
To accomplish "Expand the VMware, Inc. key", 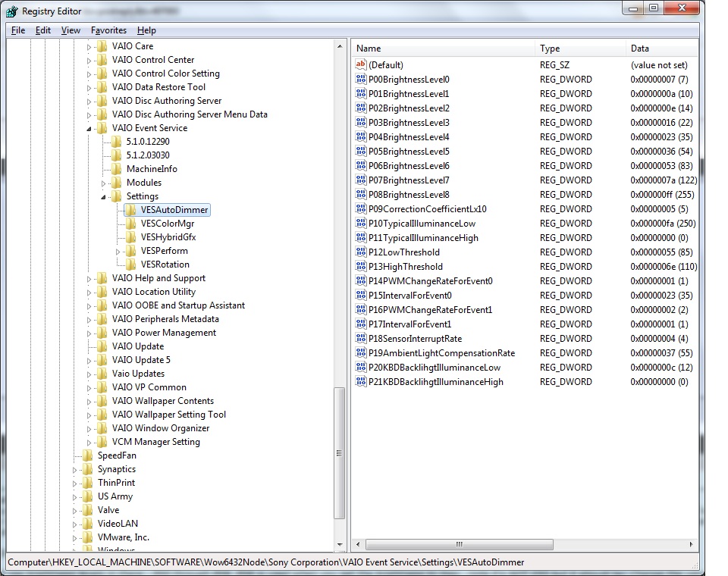I will click(74, 538).
